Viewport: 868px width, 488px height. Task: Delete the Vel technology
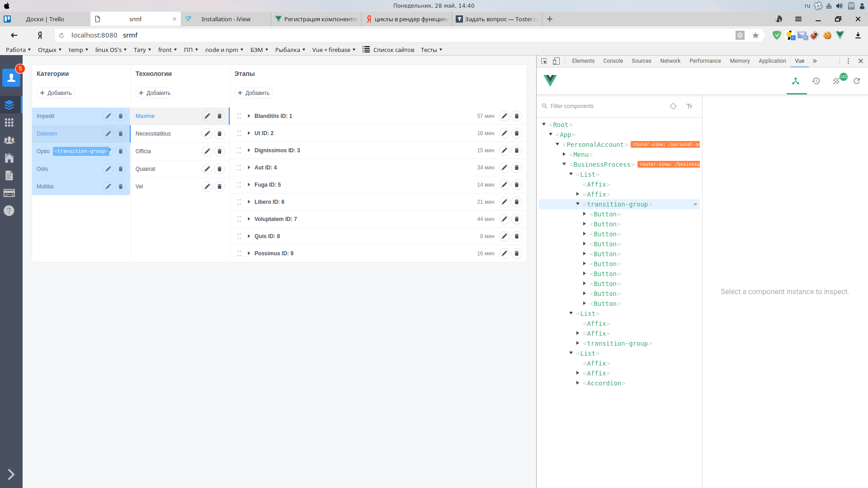click(220, 187)
